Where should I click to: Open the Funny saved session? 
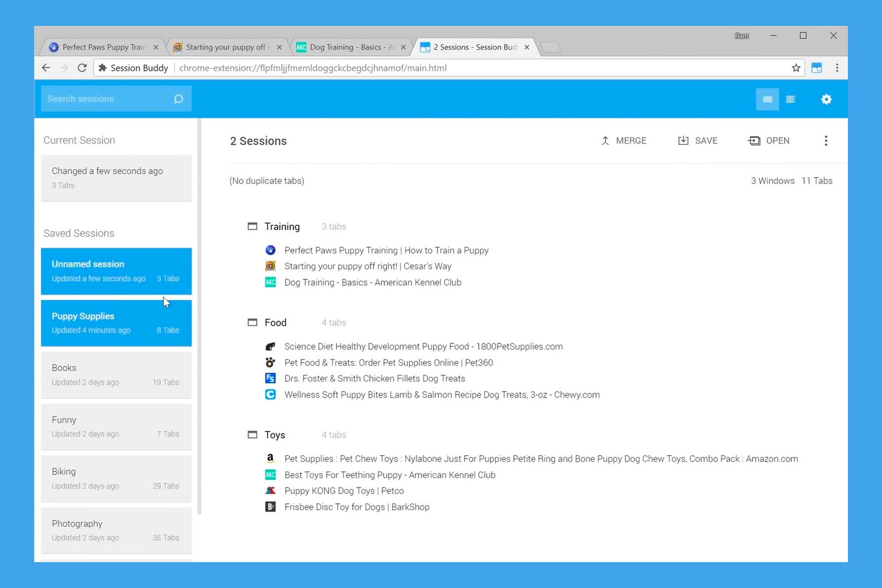tap(116, 426)
